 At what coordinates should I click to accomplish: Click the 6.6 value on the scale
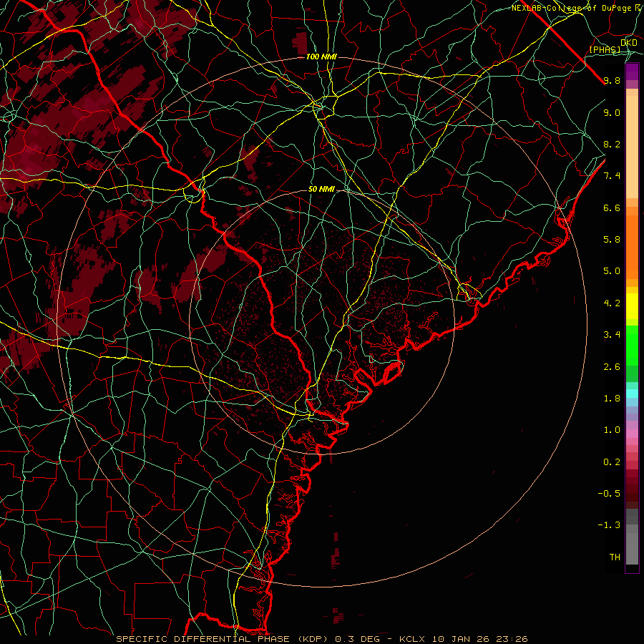(612, 208)
